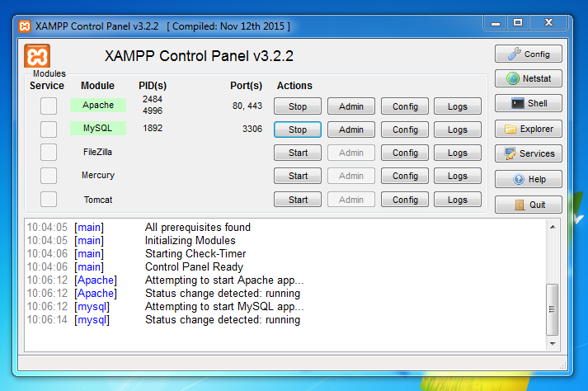Click the greyed-out Mercury Admin button

pos(351,176)
